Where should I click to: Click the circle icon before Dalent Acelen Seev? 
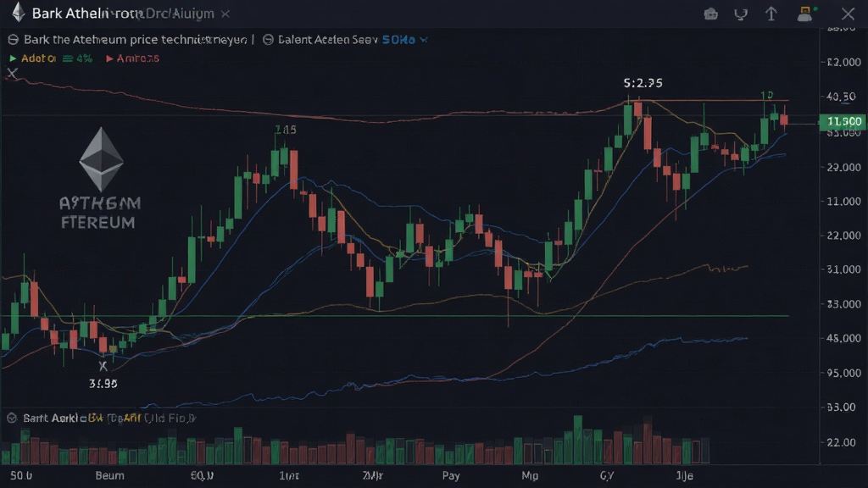[x=268, y=40]
